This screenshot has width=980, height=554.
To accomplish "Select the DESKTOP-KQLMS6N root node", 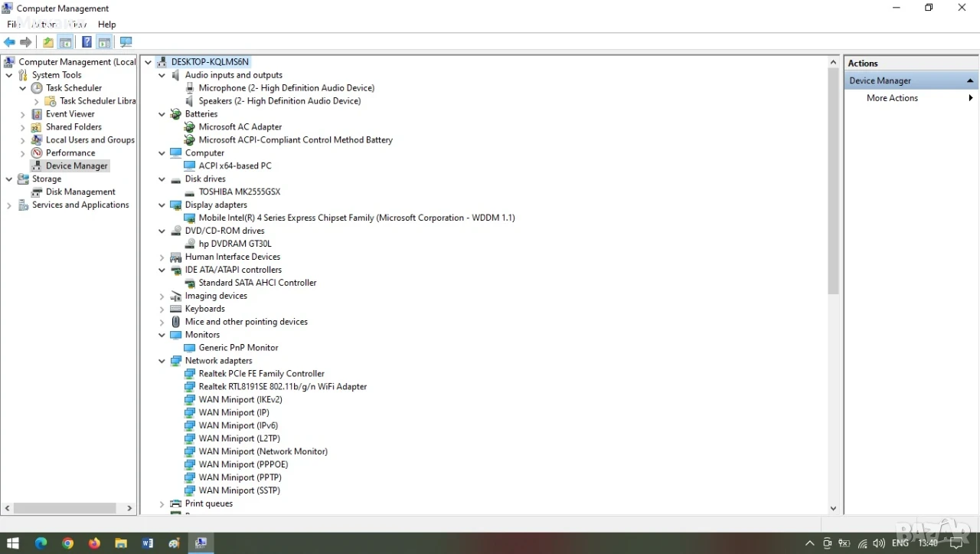I will (x=210, y=62).
